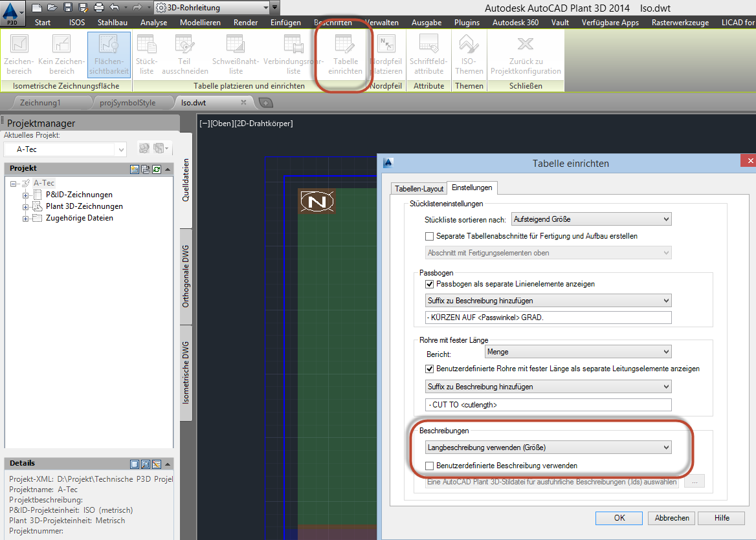Collapse the Details panel section
This screenshot has width=756, height=540.
167,464
